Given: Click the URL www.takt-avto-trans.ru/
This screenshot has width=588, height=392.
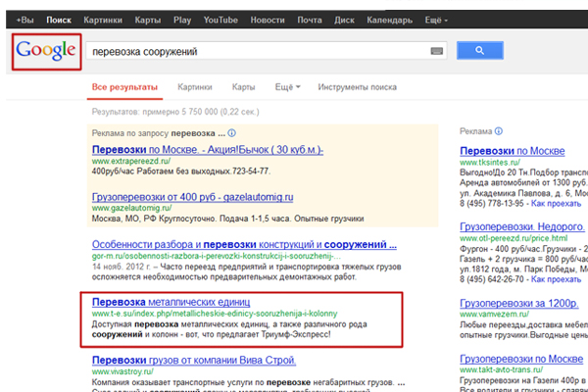Looking at the screenshot, I should [x=501, y=369].
